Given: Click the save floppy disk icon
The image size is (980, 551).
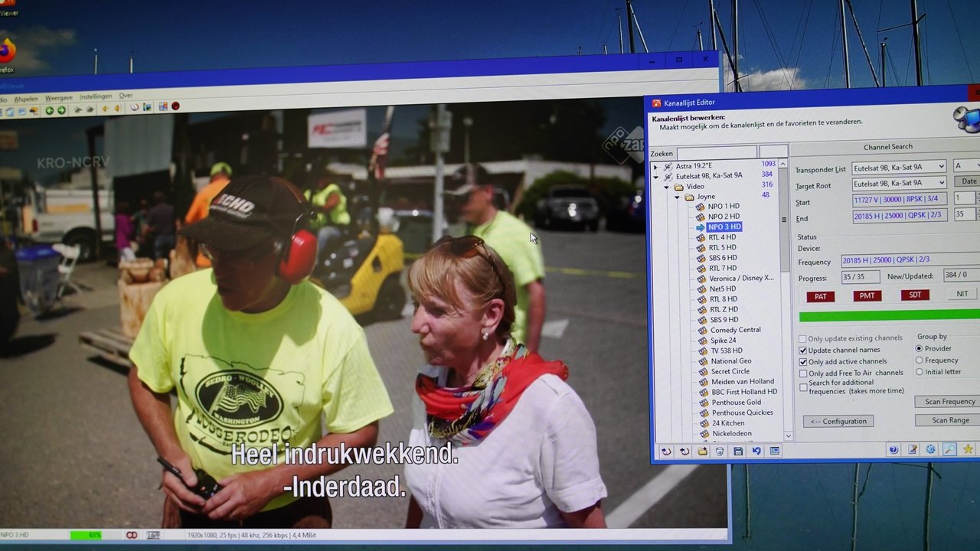Looking at the screenshot, I should click(x=738, y=452).
